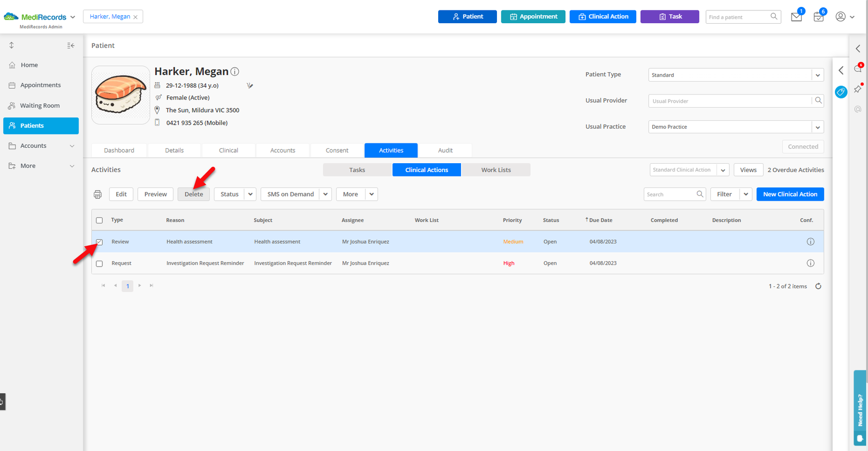The height and width of the screenshot is (451, 868).
Task: Open the SMS on Demand dropdown arrow
Action: coord(326,194)
